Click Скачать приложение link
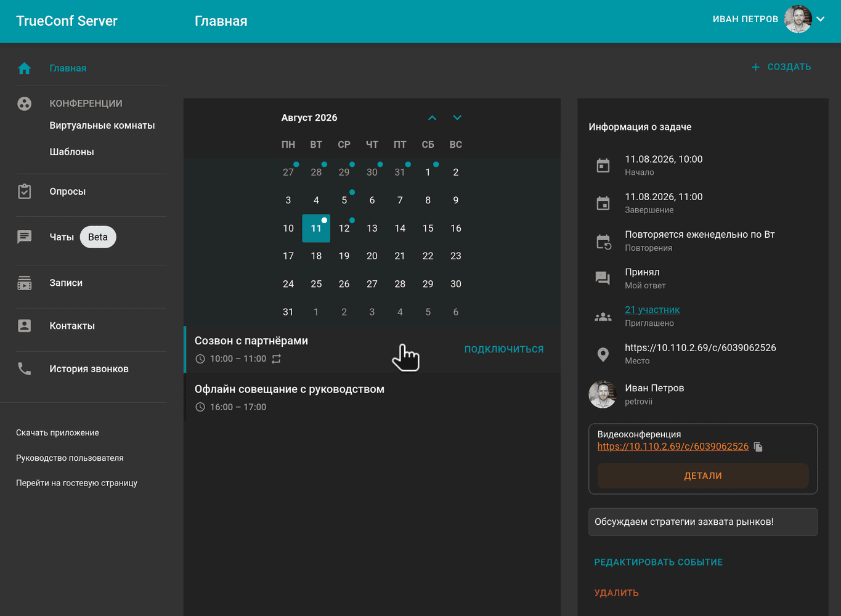This screenshot has width=841, height=616. click(x=57, y=433)
